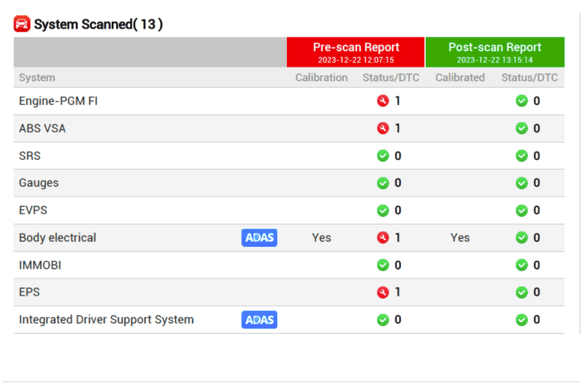Screen dimensions: 588x388
Task: Click Body electrical pre-scan red wrench icon
Action: click(x=383, y=238)
